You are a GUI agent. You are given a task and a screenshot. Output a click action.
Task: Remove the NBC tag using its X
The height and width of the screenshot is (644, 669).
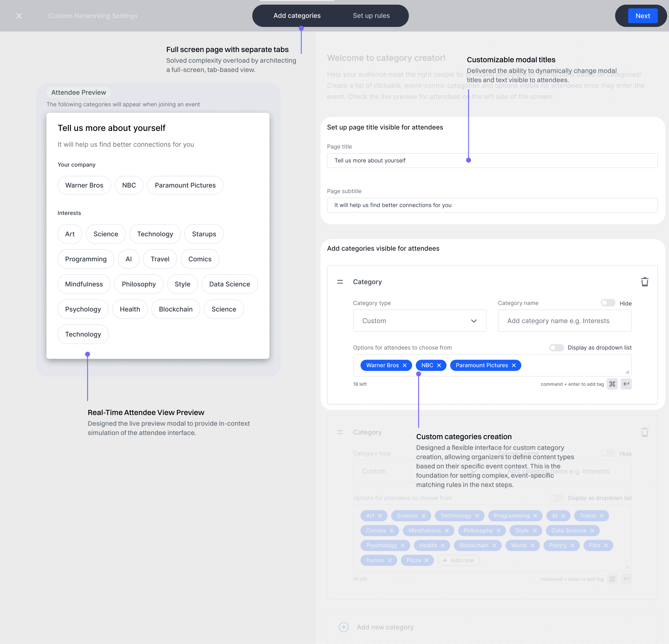pos(439,365)
